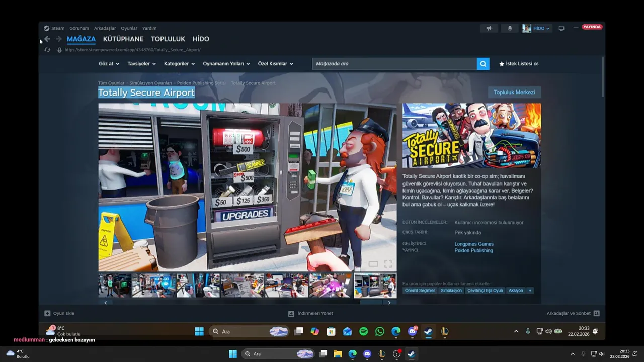
Task: Open Simülasyon Oyunları breadcrumb link
Action: [150, 83]
